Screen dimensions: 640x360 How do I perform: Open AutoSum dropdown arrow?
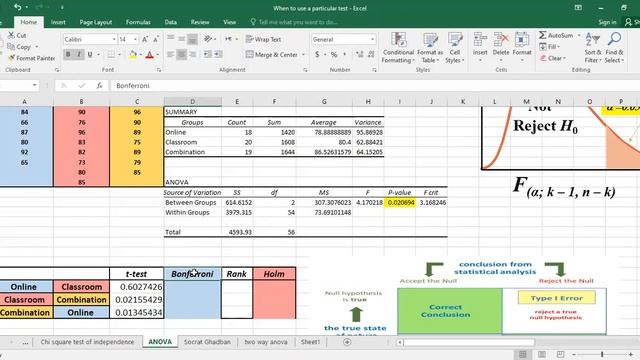(x=578, y=35)
